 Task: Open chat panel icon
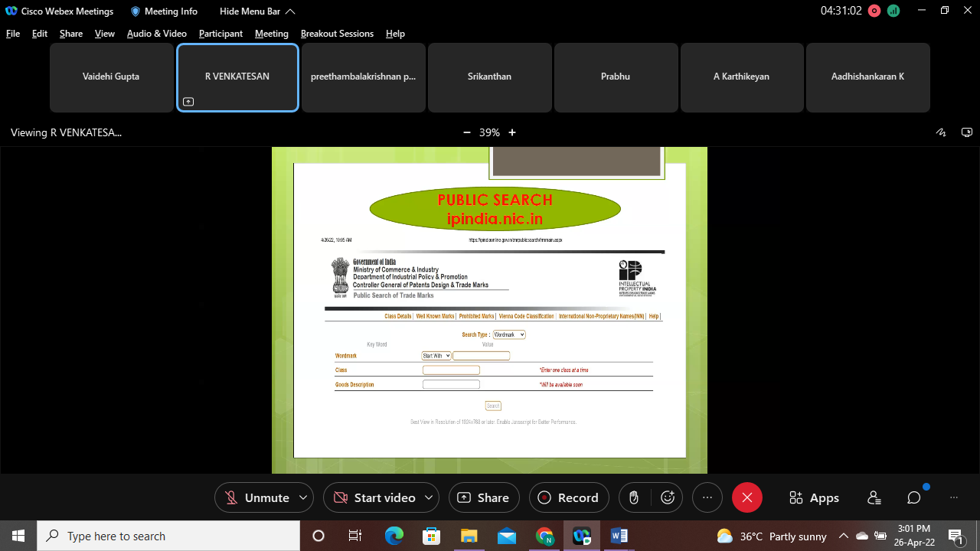pyautogui.click(x=914, y=497)
